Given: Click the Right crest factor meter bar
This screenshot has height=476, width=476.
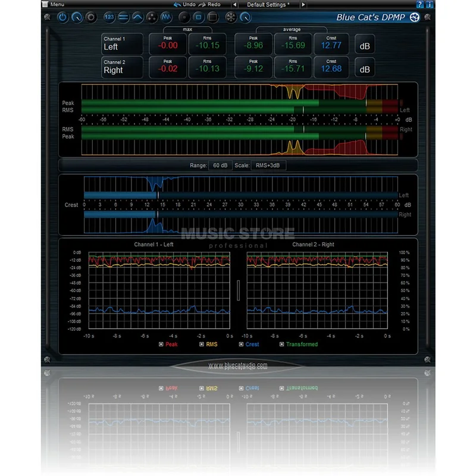Looking at the screenshot, I should [241, 215].
